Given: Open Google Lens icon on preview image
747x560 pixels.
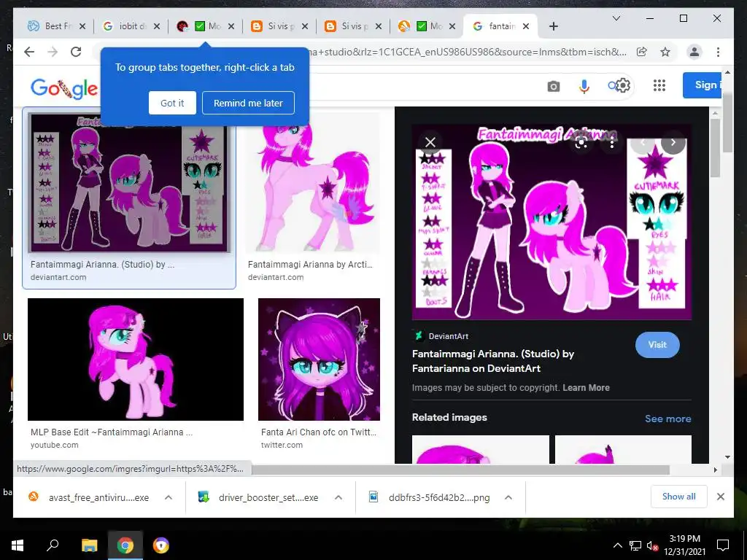Looking at the screenshot, I should [581, 142].
